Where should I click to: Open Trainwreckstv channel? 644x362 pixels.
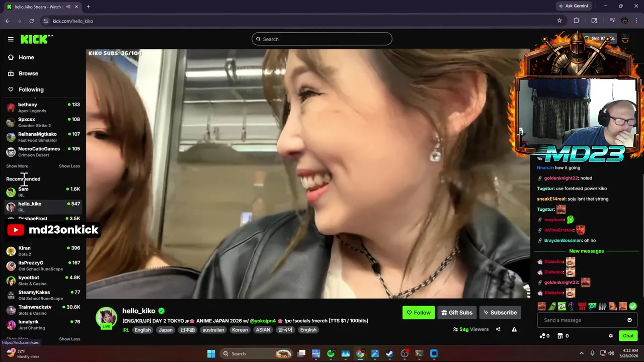tap(43, 310)
